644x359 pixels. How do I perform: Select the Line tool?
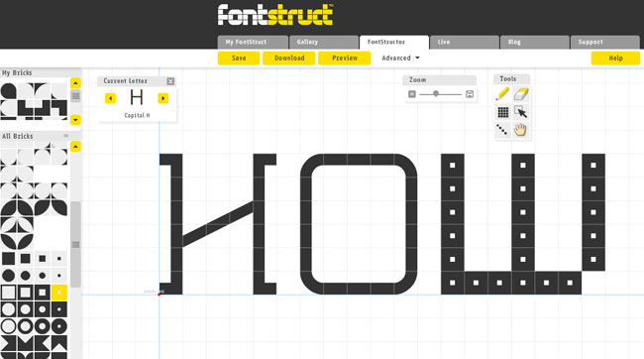[x=502, y=130]
